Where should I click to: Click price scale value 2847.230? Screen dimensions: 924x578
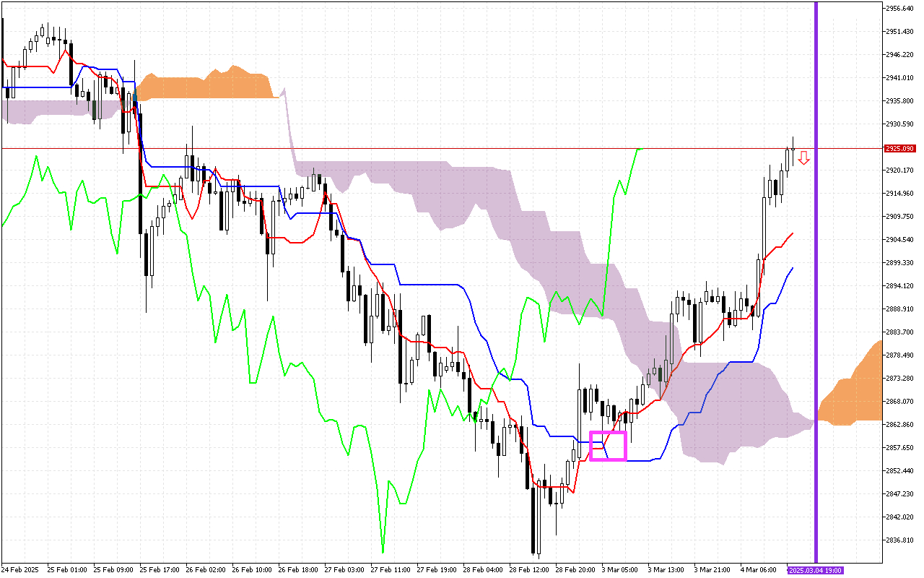pyautogui.click(x=899, y=494)
